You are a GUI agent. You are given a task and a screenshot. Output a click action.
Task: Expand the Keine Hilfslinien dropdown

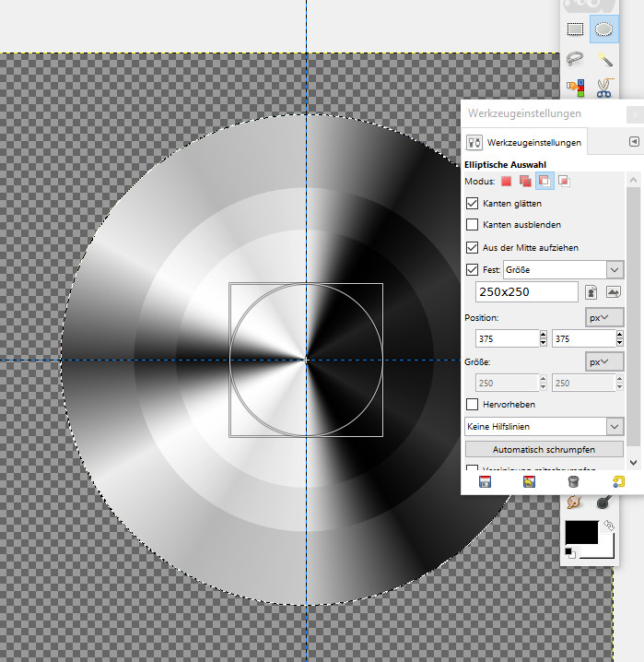(615, 426)
